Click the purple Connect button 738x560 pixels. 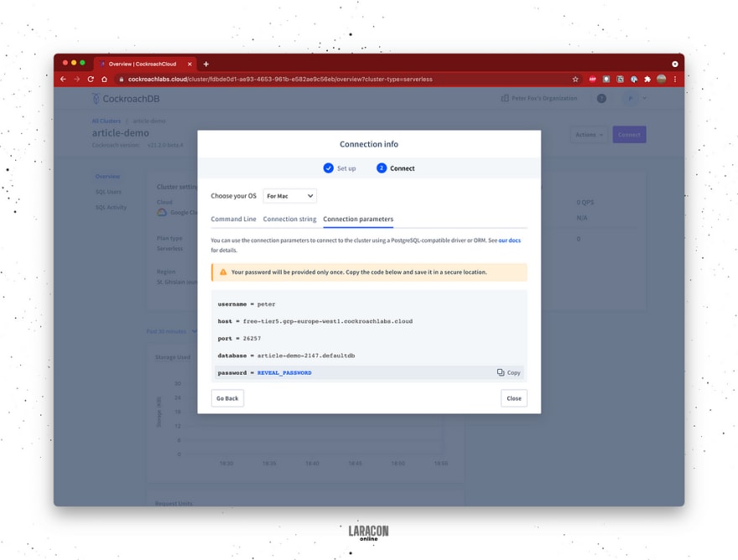629,135
